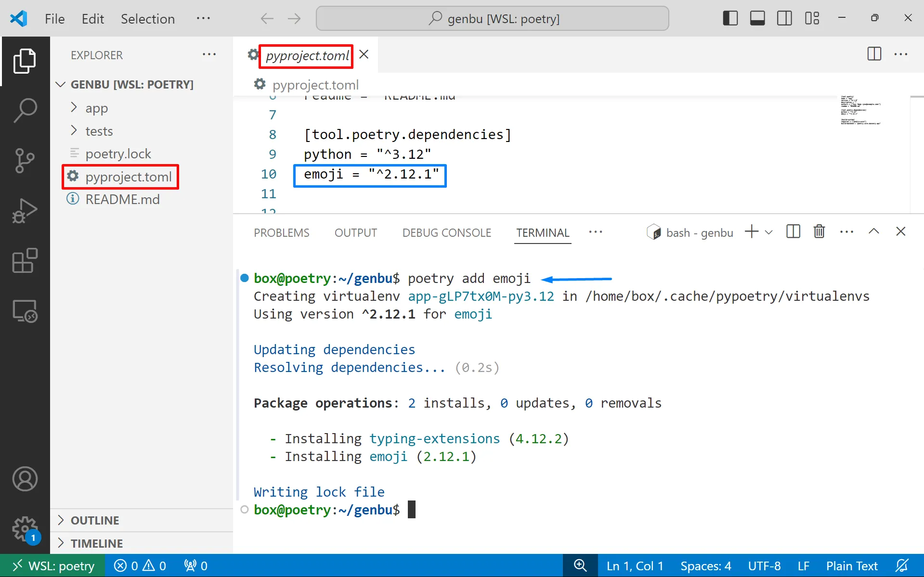The width and height of the screenshot is (924, 577).
Task: Kill terminal with the trash icon
Action: pyautogui.click(x=819, y=232)
